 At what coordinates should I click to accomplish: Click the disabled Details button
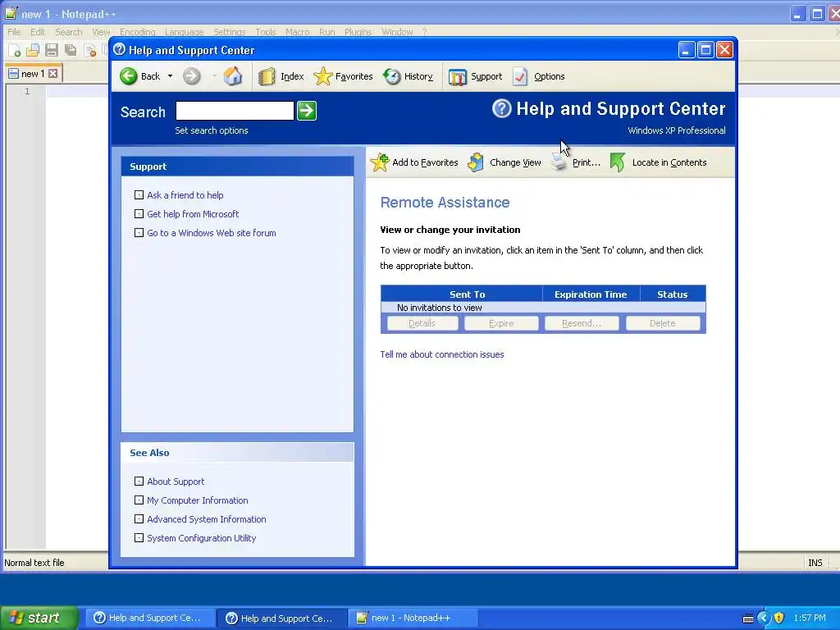(x=422, y=323)
